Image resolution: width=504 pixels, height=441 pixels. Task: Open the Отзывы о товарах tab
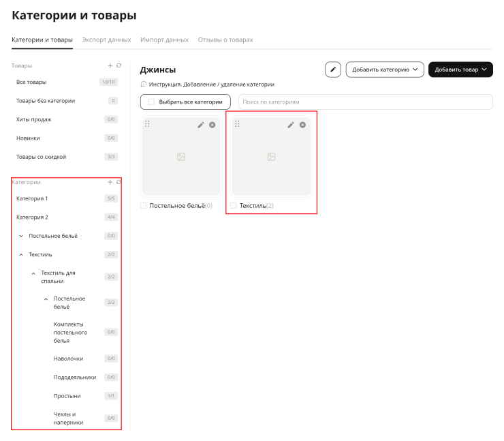(225, 40)
